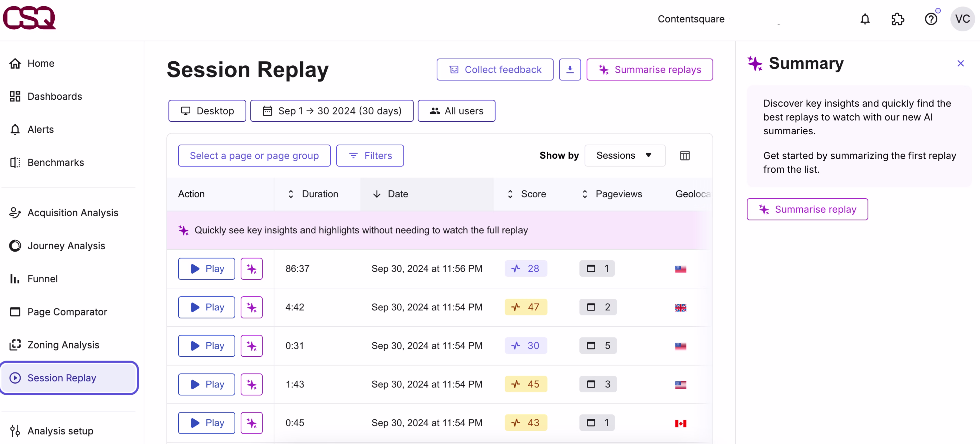Sort table by Duration column

[313, 194]
